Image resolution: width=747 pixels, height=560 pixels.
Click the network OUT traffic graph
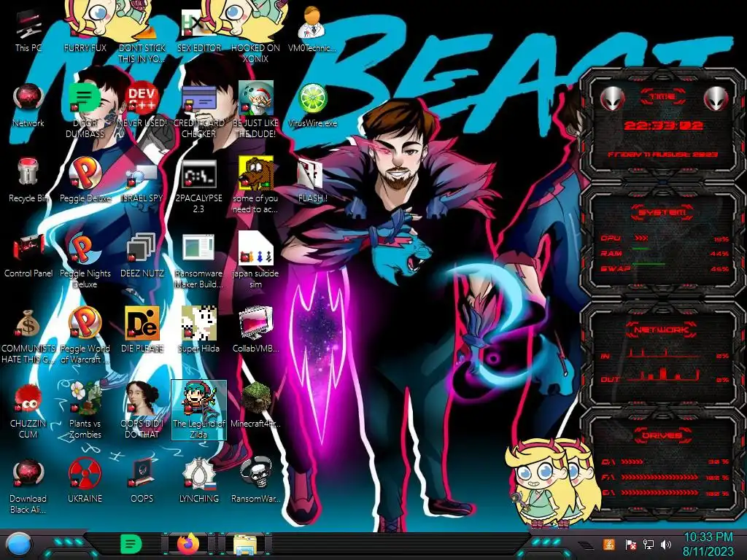[664, 376]
